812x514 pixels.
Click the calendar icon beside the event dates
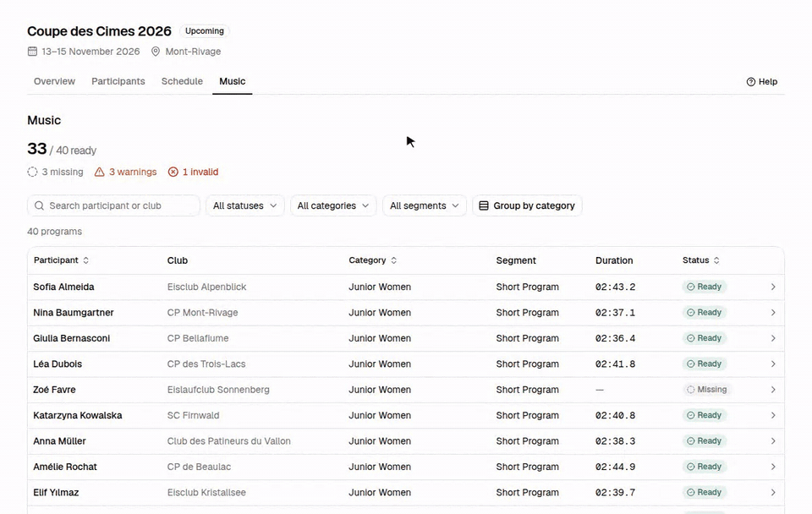(32, 52)
